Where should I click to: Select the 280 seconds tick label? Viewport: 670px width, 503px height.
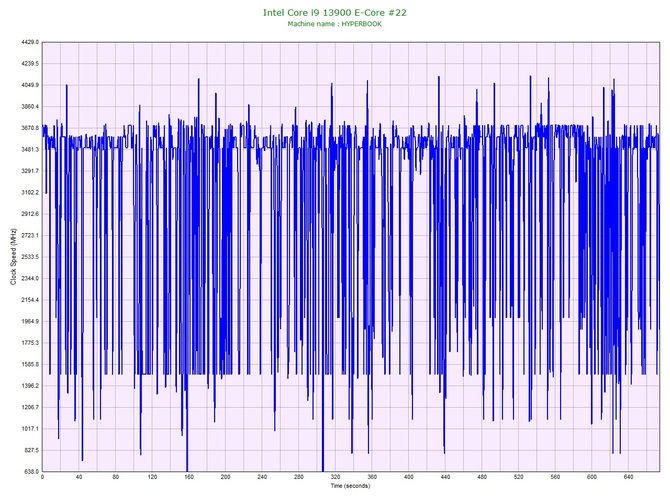pos(299,477)
